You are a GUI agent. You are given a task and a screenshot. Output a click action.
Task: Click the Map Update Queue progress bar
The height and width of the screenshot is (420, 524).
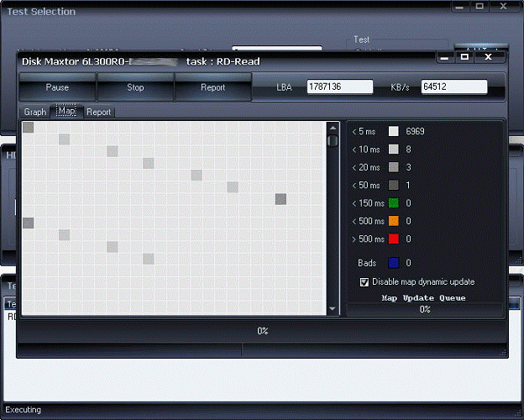[425, 309]
